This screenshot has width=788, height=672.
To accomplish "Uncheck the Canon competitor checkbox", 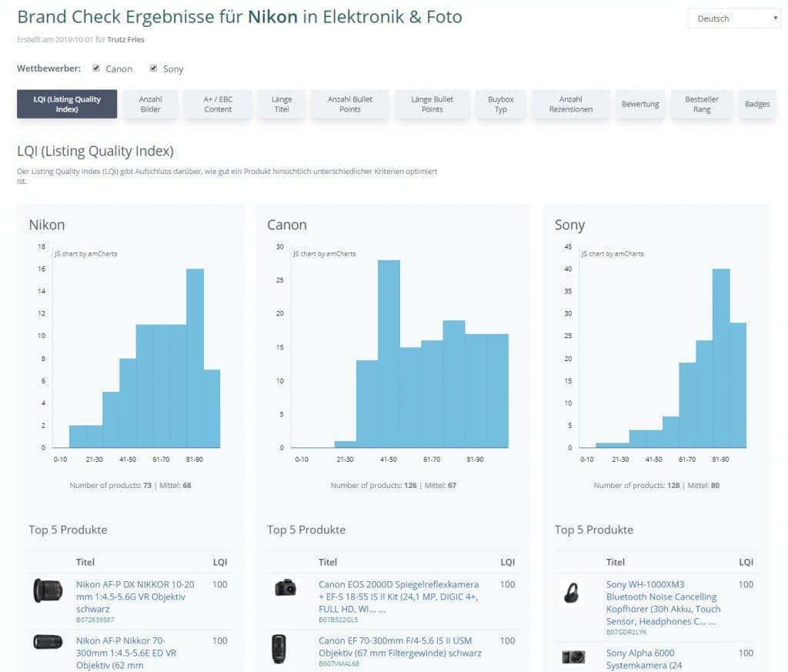I will point(96,69).
